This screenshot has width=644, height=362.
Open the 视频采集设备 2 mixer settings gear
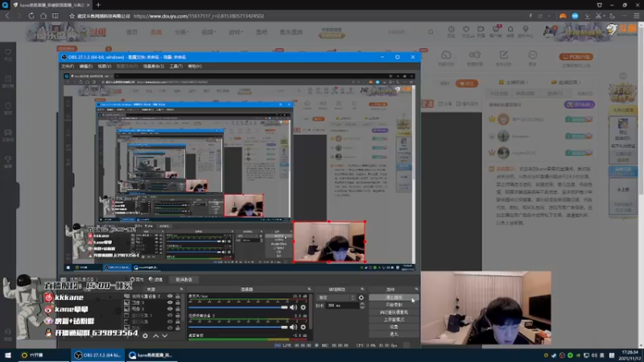303,327
